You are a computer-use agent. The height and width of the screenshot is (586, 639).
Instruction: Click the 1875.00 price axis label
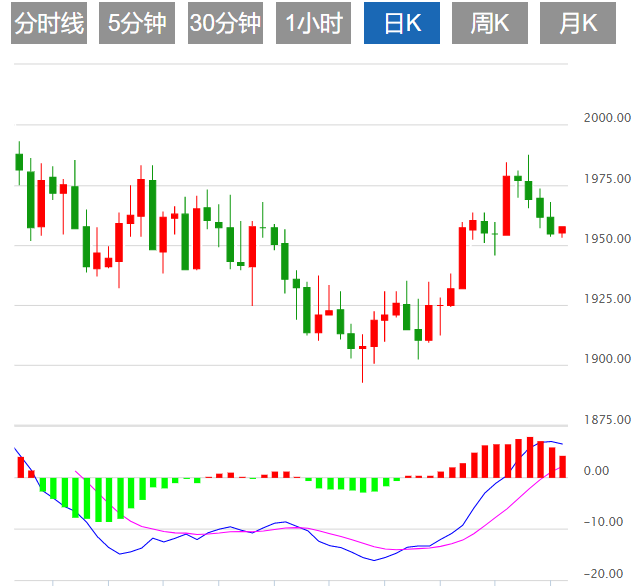[x=607, y=419]
